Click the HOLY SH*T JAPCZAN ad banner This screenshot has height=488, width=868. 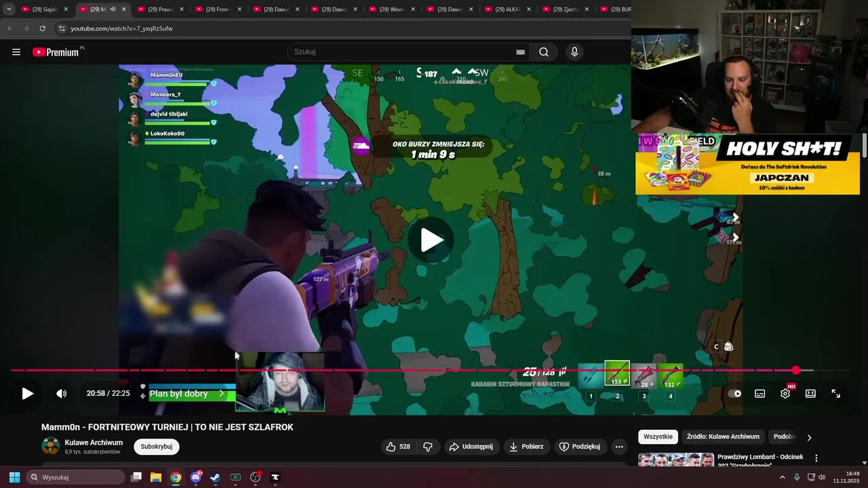pyautogui.click(x=747, y=164)
